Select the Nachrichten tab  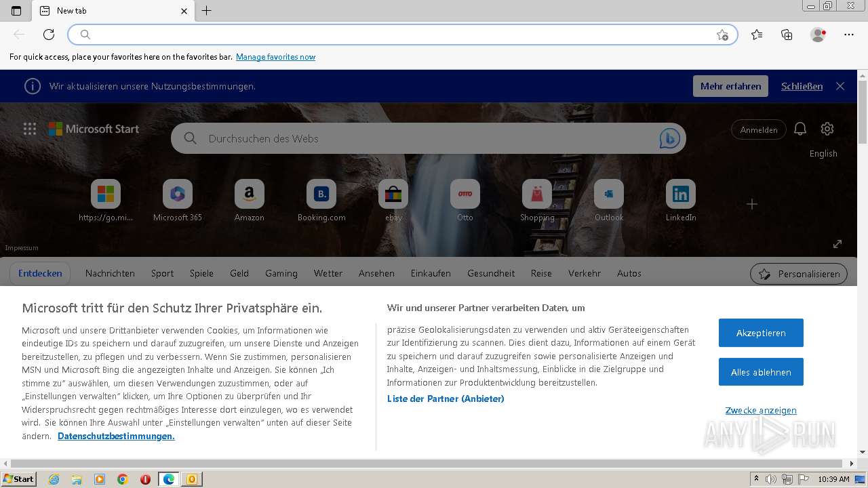(x=110, y=273)
